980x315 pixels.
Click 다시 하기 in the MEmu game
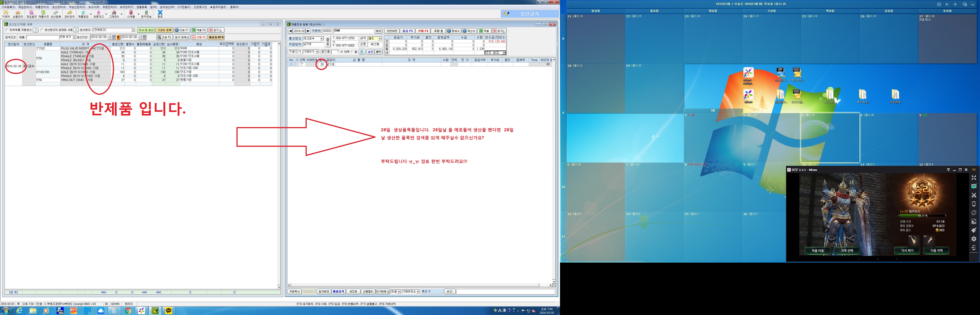click(x=907, y=251)
